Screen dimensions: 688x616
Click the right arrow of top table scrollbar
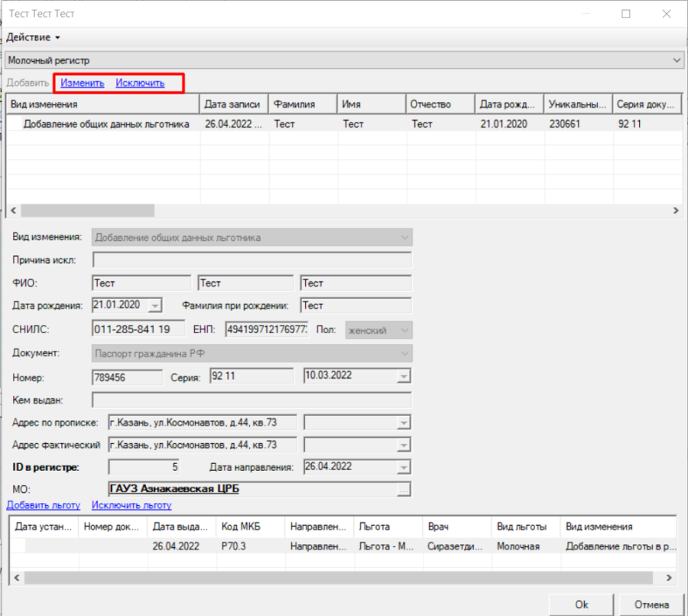[x=676, y=211]
